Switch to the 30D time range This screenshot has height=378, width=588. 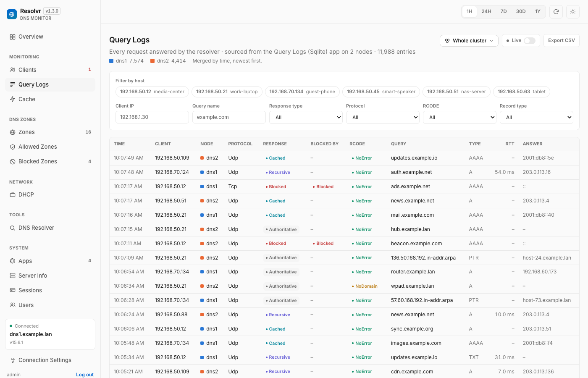521,11
